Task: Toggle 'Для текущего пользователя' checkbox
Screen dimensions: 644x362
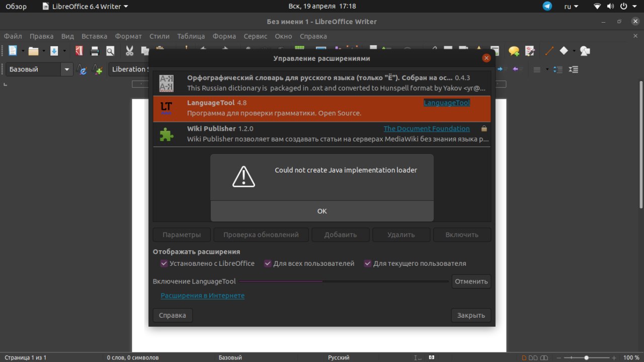Action: pyautogui.click(x=368, y=263)
